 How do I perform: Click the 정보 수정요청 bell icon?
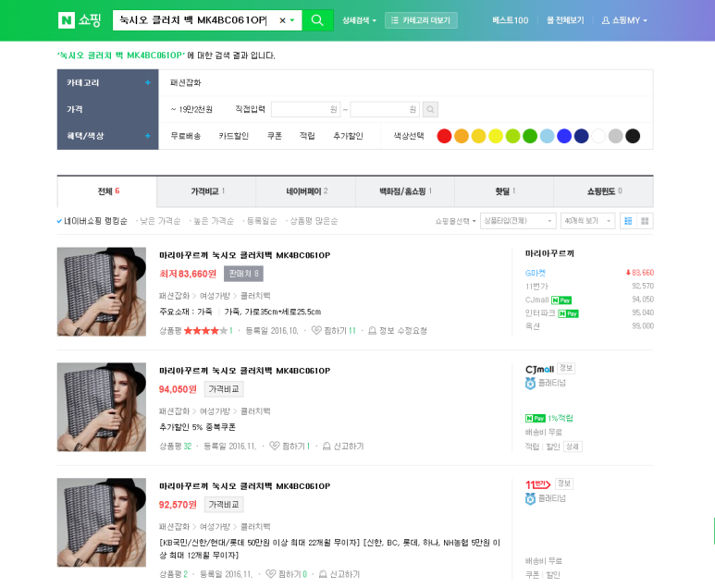point(372,330)
